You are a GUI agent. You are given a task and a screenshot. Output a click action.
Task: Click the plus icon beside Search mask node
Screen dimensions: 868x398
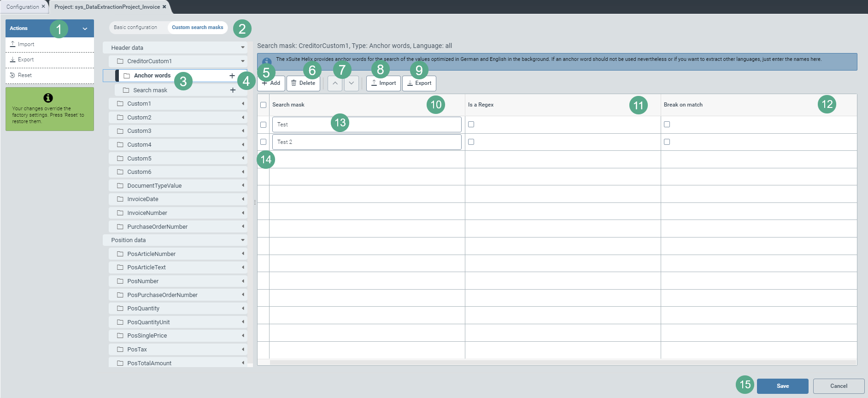coord(233,90)
